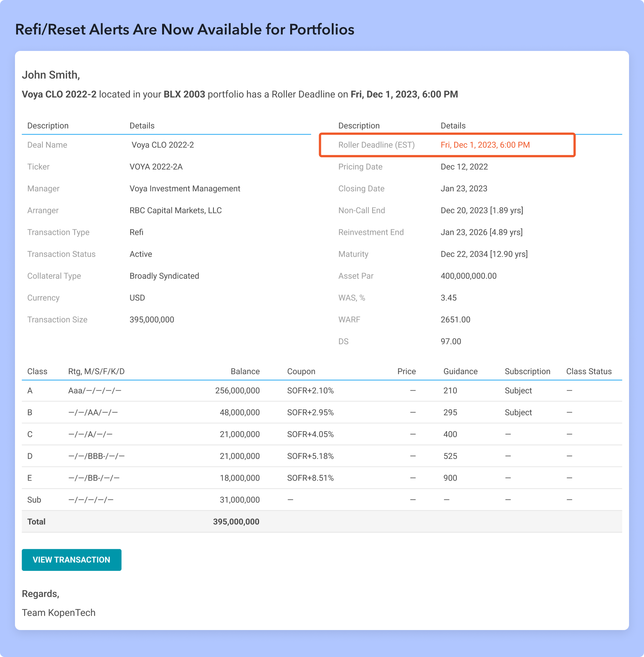Viewport: 644px width, 657px height.
Task: Select the USD currency value
Action: pyautogui.click(x=137, y=298)
